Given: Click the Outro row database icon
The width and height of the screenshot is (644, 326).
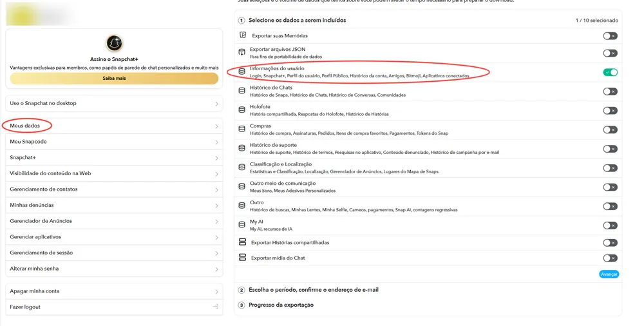Looking at the screenshot, I should click(242, 206).
